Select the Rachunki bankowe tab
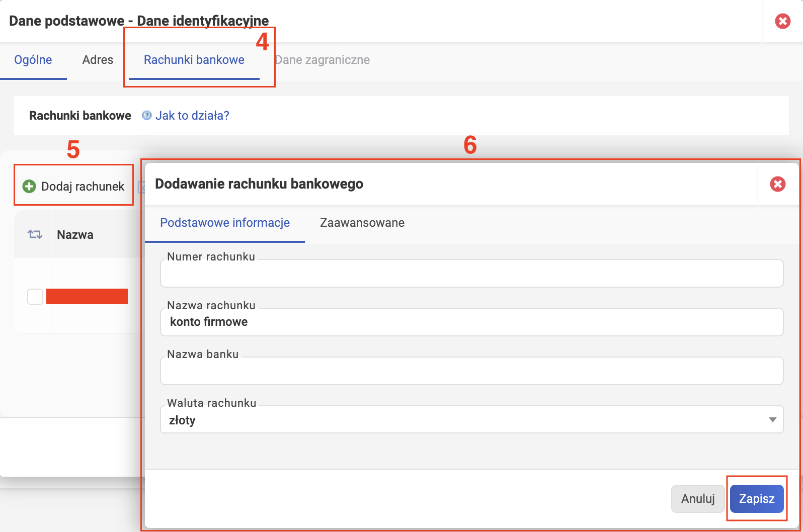 click(194, 60)
